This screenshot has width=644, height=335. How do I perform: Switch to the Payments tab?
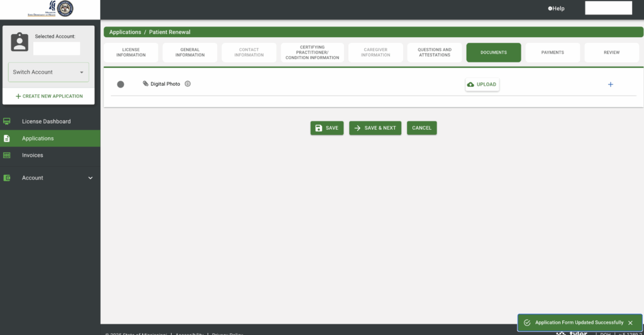coord(552,53)
